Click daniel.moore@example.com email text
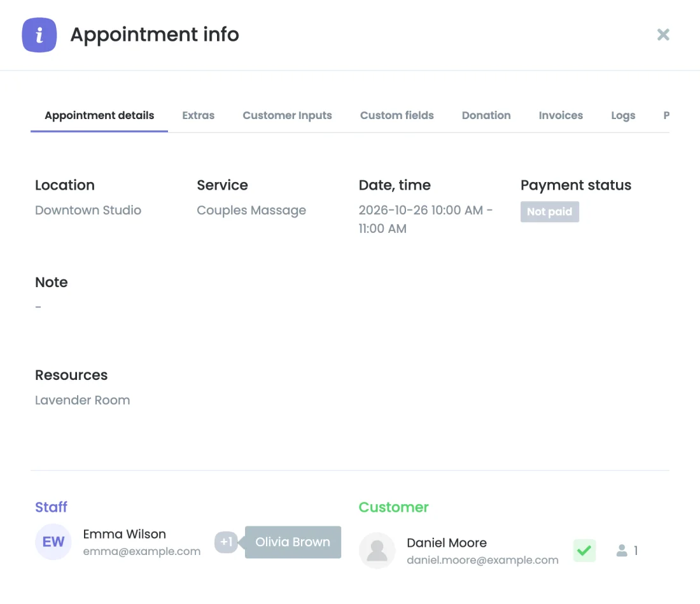The width and height of the screenshot is (700, 604). (482, 560)
